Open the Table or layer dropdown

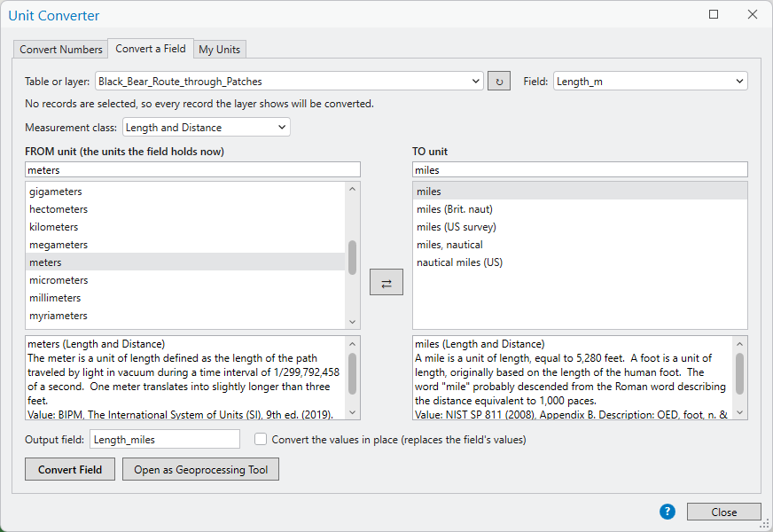289,82
